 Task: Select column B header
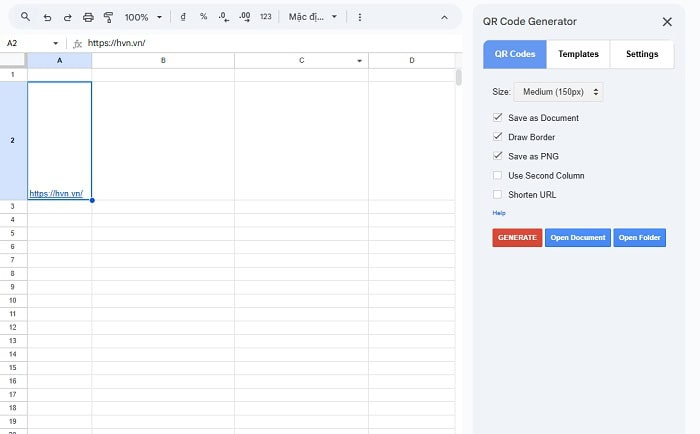(x=163, y=61)
